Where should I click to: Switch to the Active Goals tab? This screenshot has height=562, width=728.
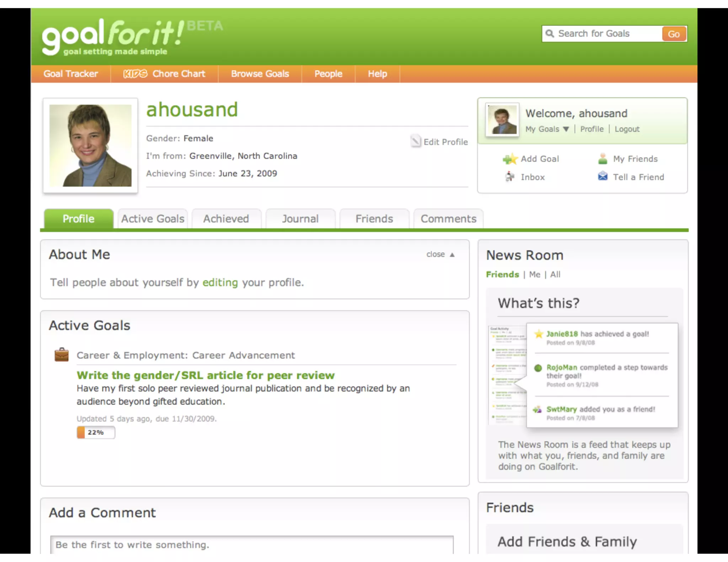(152, 219)
